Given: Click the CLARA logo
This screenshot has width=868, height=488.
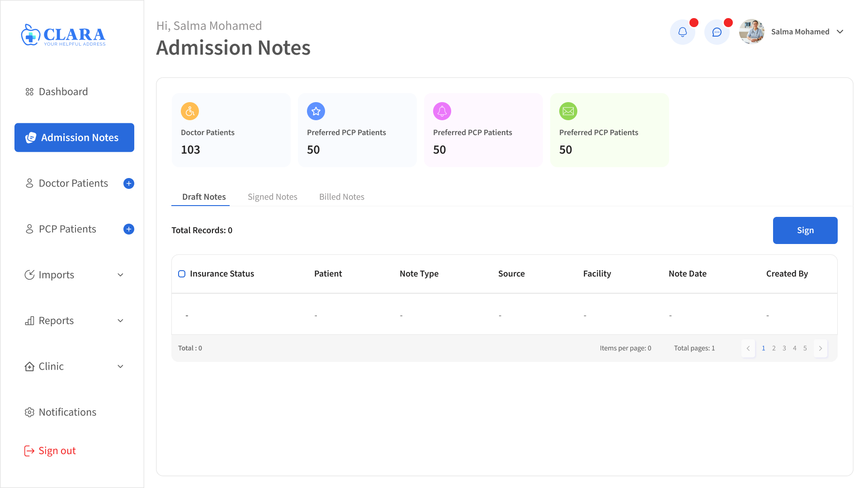Looking at the screenshot, I should pos(63,35).
